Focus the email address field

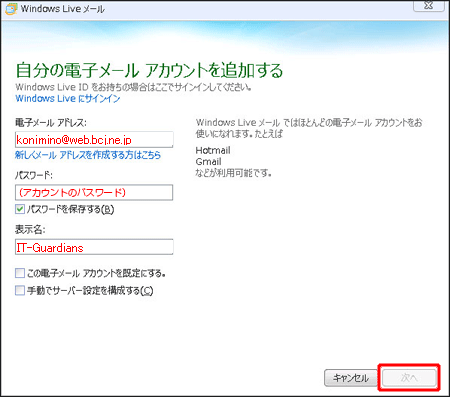pos(94,140)
